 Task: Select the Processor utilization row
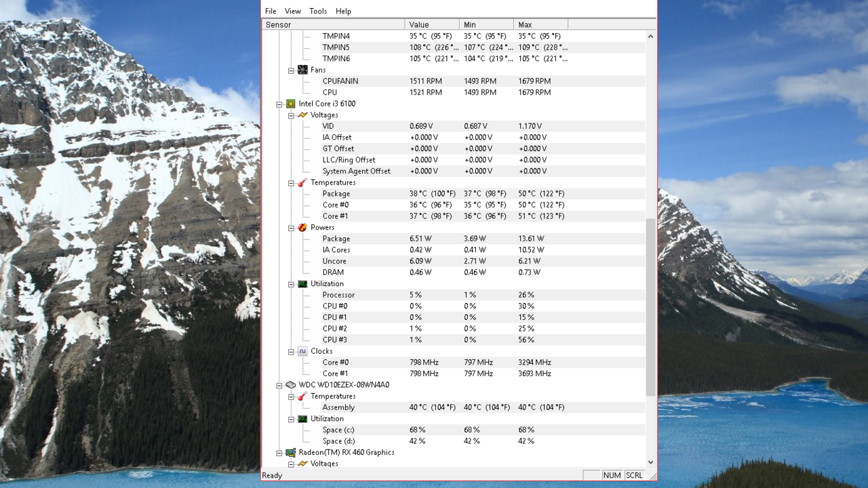454,295
